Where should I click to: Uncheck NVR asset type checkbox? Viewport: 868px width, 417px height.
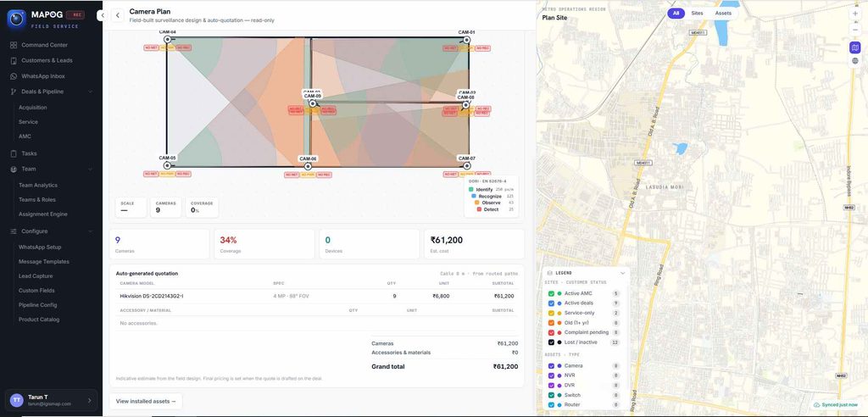[x=551, y=375]
